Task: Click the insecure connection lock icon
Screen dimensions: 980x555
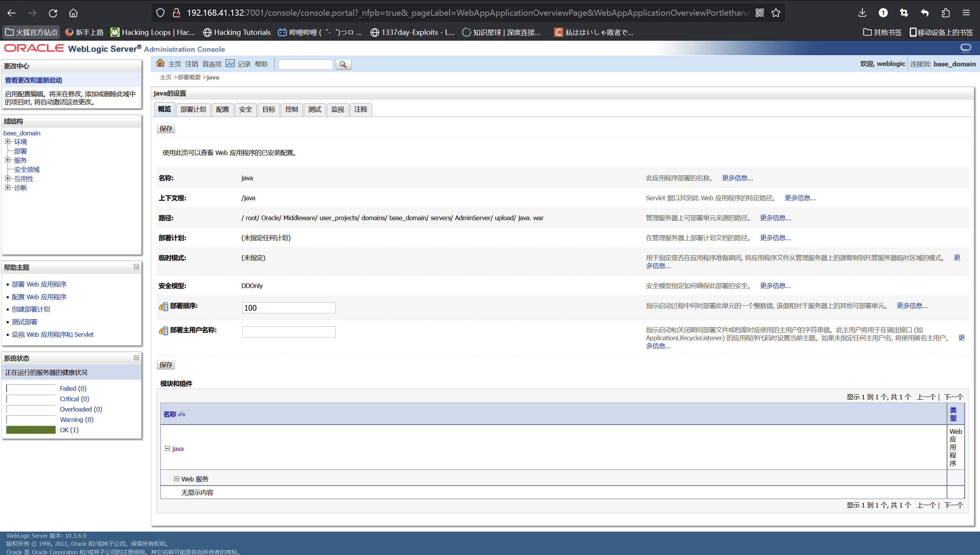Action: [177, 13]
